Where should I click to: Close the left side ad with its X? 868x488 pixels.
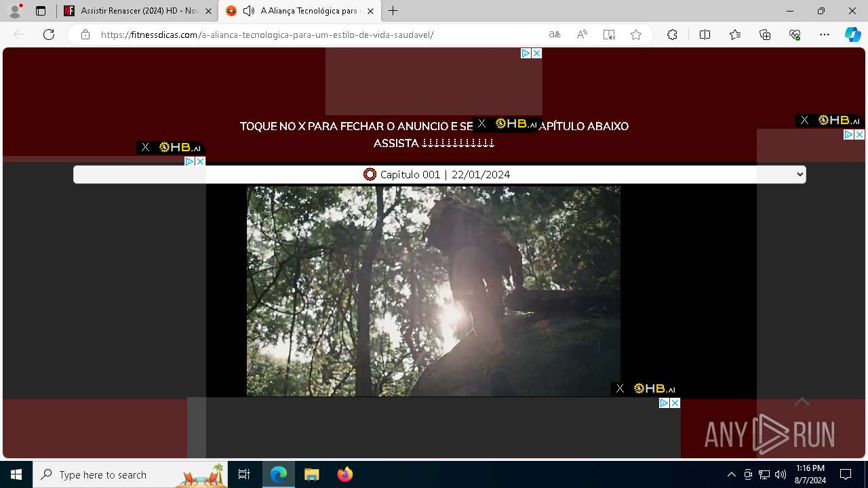[200, 161]
